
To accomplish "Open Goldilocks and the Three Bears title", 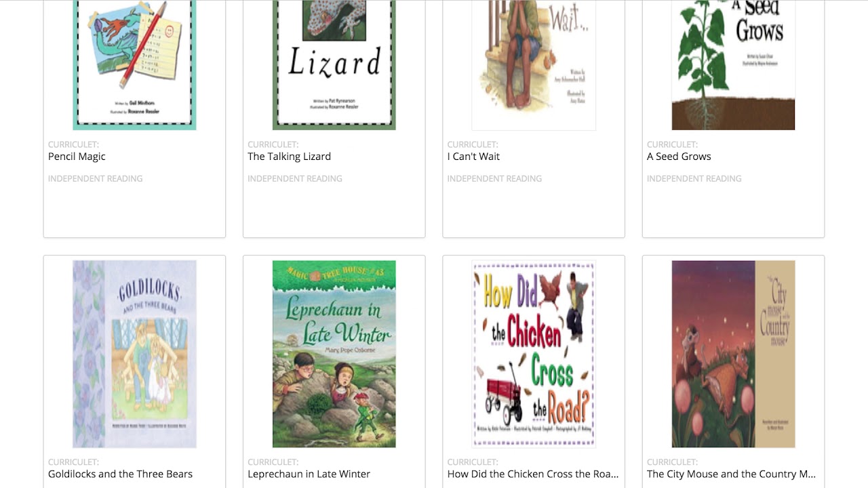I will tap(120, 474).
